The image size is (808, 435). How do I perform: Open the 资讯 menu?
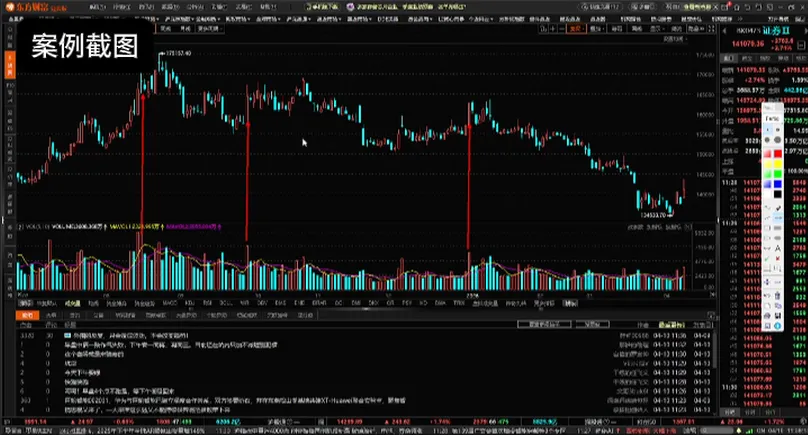coord(146,7)
